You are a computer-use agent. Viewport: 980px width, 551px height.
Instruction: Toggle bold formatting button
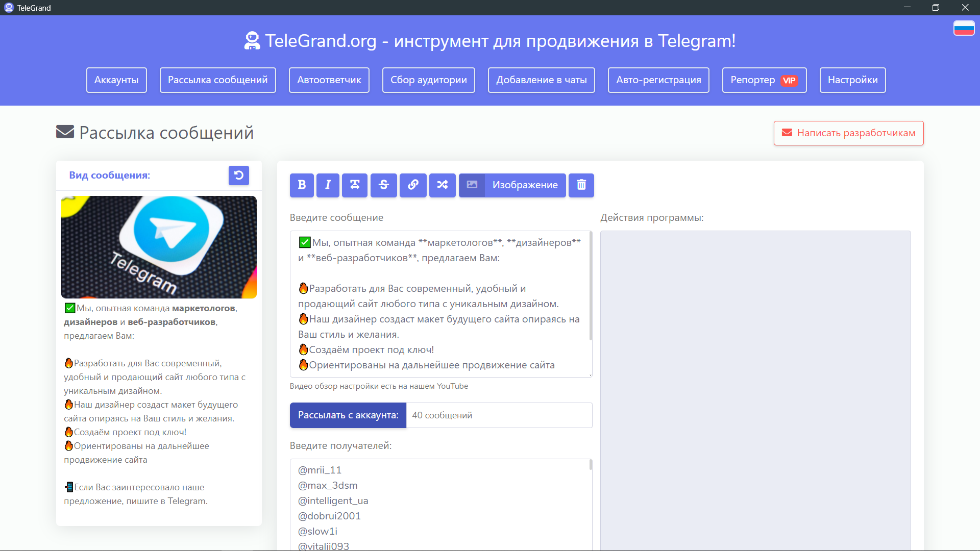(302, 185)
